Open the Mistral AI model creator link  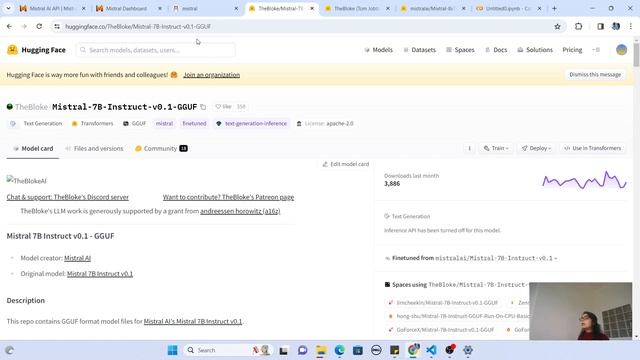[78, 258]
